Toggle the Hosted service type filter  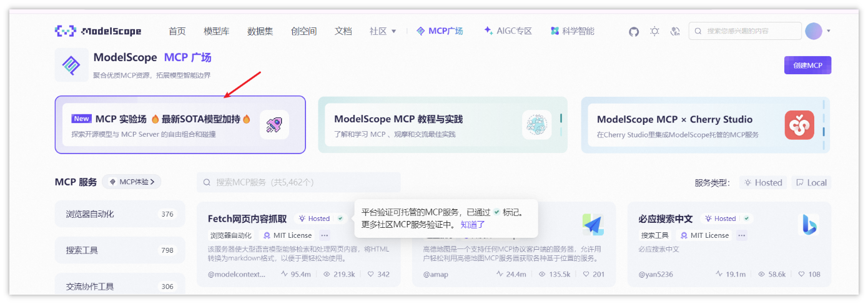pos(763,183)
